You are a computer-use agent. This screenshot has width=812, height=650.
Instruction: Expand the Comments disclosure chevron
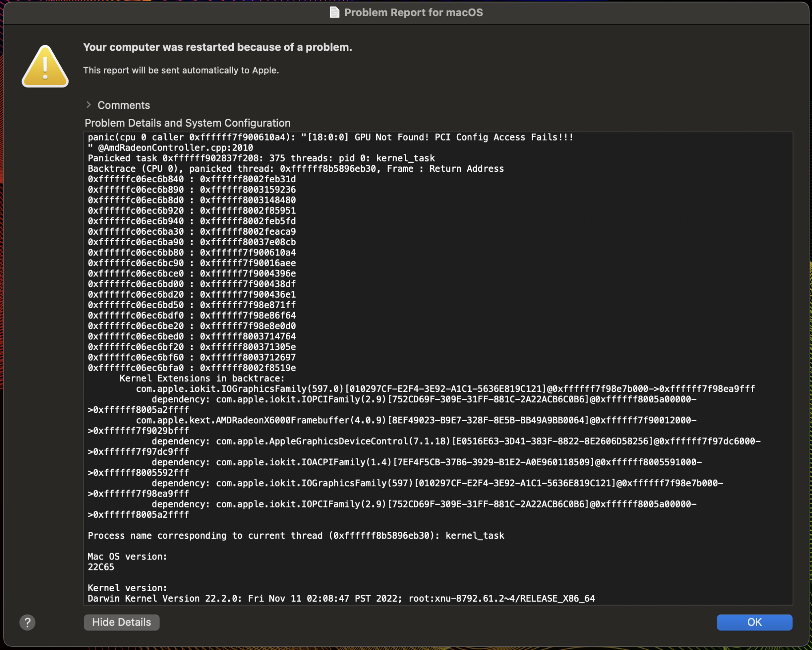coord(89,105)
